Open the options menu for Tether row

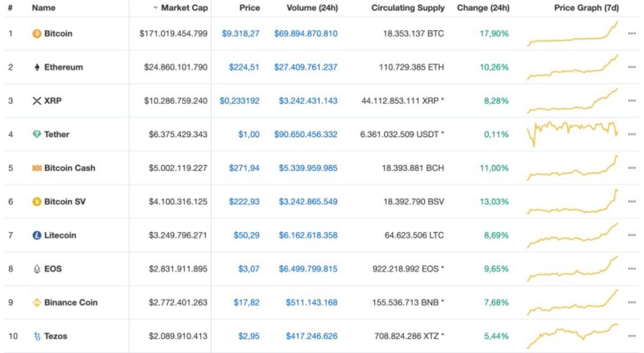[631, 134]
